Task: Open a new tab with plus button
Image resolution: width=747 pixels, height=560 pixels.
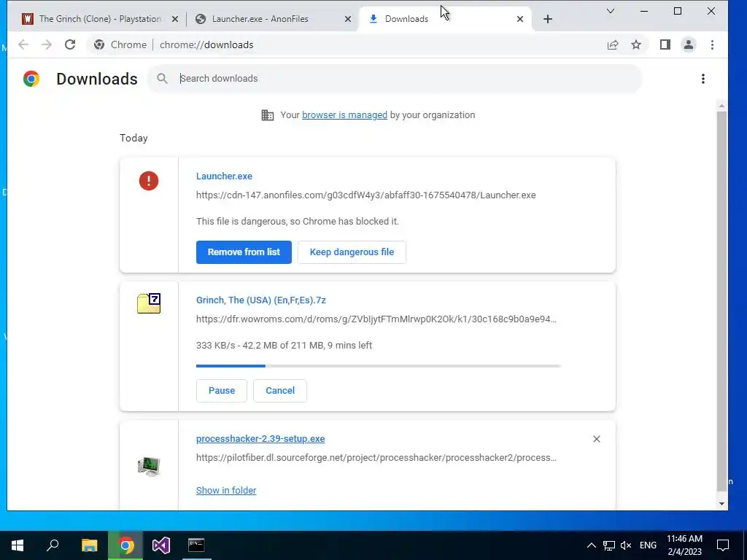Action: click(548, 19)
